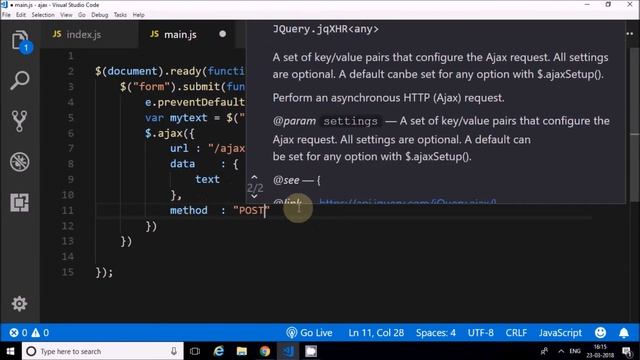The width and height of the screenshot is (640, 360).
Task: Open the Manage gear menu
Action: pos(19,304)
